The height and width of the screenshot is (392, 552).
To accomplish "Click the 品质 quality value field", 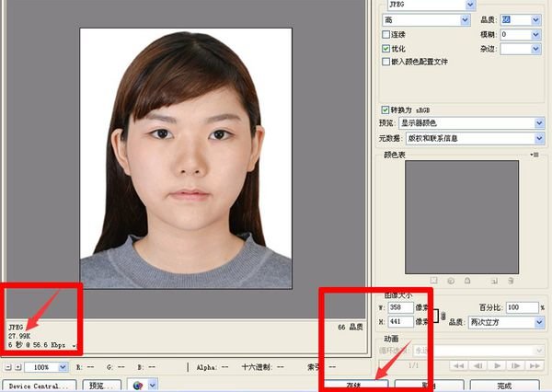I will [515, 20].
